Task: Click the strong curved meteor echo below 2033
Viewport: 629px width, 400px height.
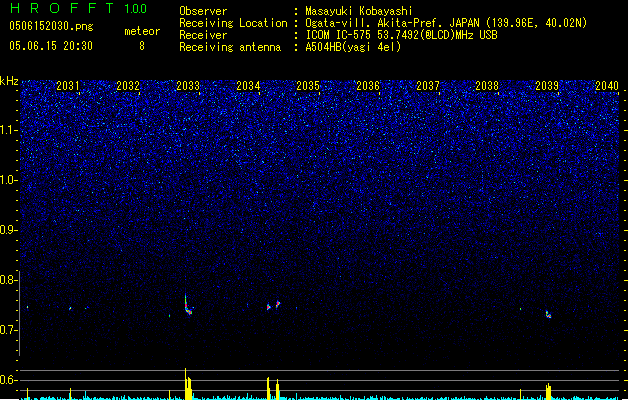Action: click(188, 306)
